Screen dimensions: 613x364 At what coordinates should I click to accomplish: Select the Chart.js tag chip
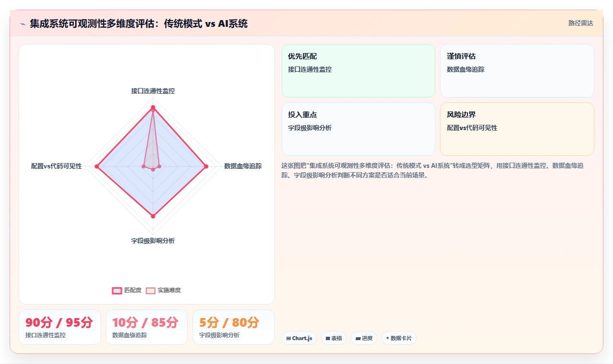(299, 338)
